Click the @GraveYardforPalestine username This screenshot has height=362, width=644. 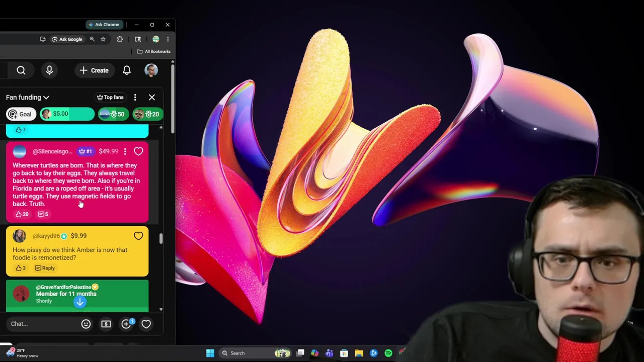[63, 287]
